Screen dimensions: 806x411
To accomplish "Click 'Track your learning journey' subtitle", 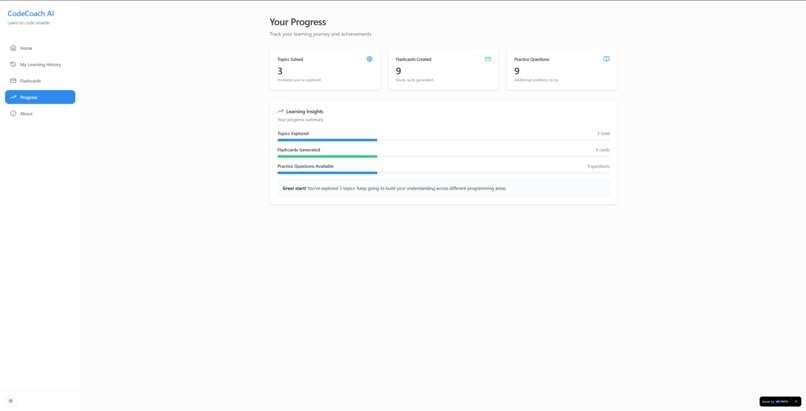I will [320, 34].
